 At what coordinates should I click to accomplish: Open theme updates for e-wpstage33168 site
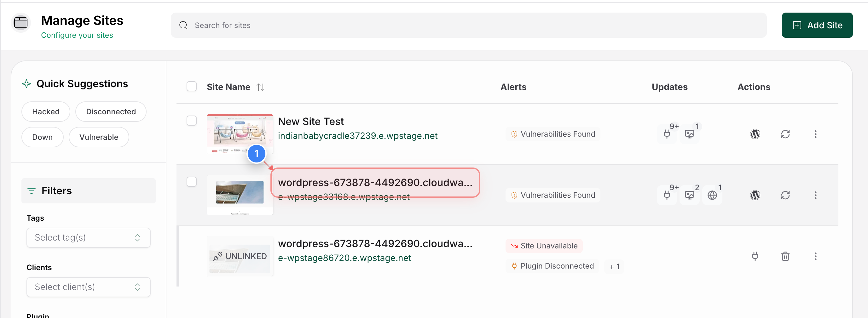point(689,195)
